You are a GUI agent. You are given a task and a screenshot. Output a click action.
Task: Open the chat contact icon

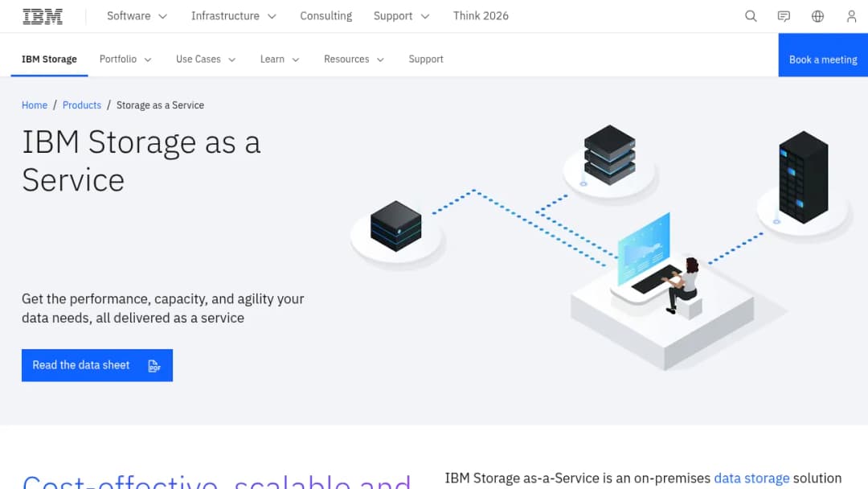[x=784, y=16]
